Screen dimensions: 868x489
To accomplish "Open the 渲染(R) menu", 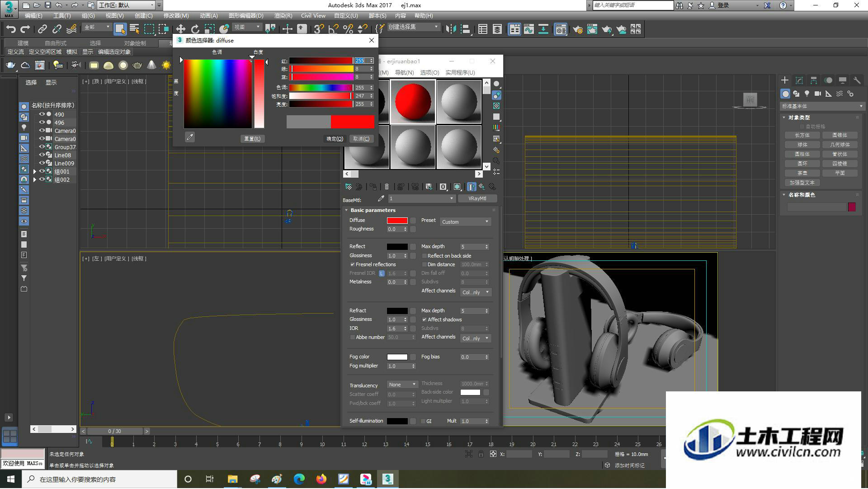I will point(283,16).
